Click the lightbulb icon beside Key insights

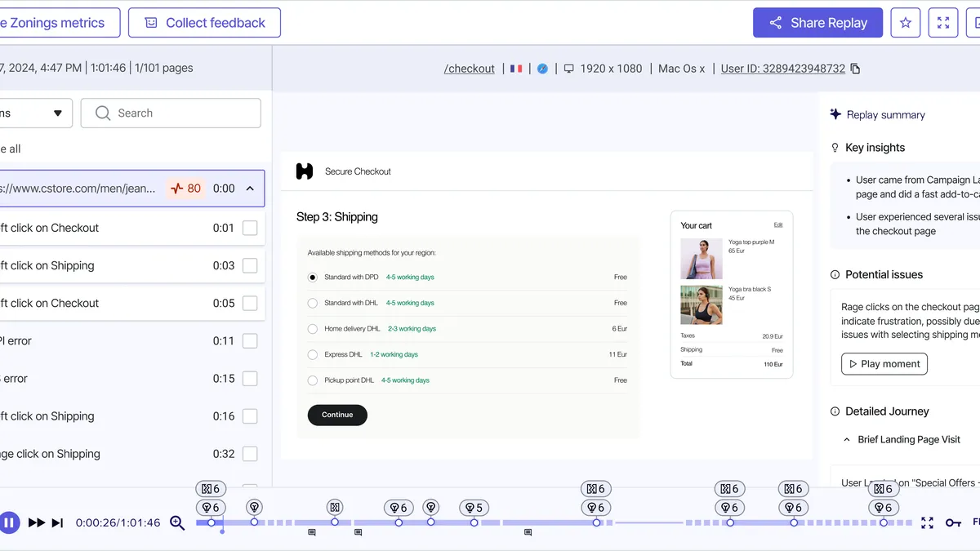pyautogui.click(x=835, y=148)
